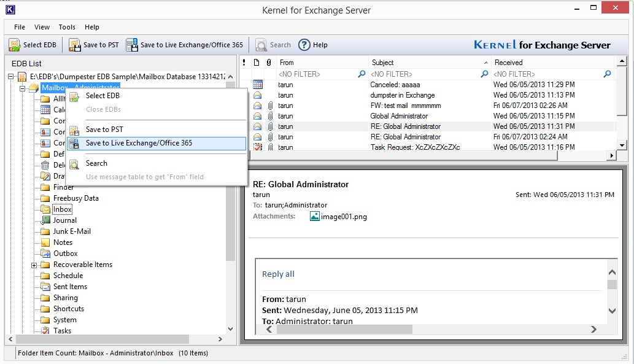Viewport: 634px width, 364px height.
Task: Open the Tools menu
Action: (67, 27)
